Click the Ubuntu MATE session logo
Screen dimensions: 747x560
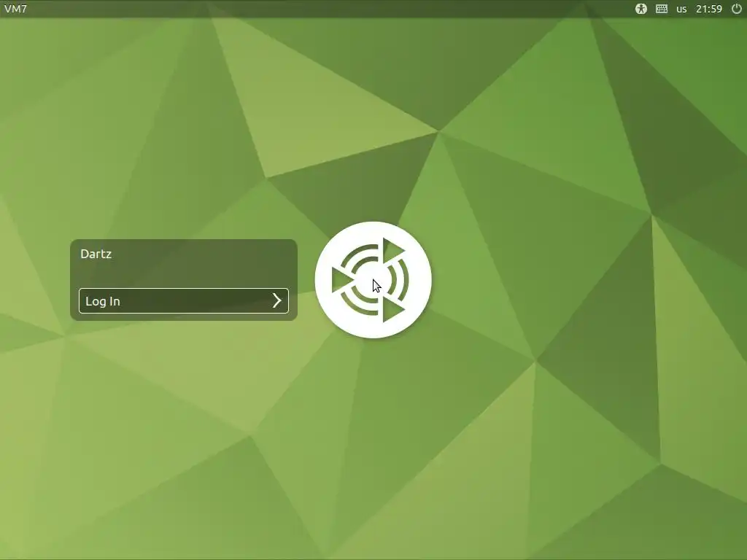pyautogui.click(x=373, y=280)
